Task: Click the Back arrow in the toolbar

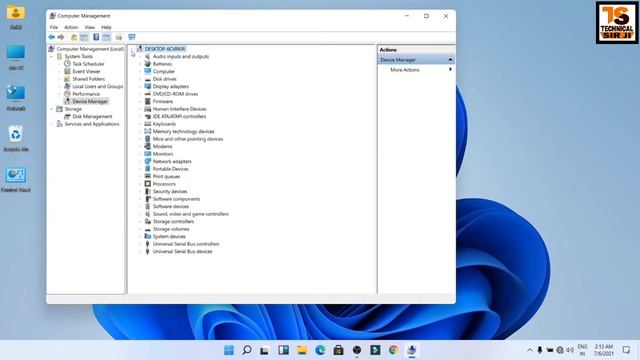Action: pos(51,37)
